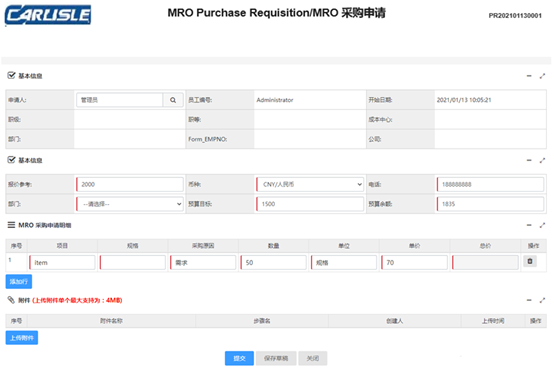Viewport: 554px width, 374px height.
Task: Click the row 1 采购原因 field containing 需求
Action: pyautogui.click(x=203, y=262)
